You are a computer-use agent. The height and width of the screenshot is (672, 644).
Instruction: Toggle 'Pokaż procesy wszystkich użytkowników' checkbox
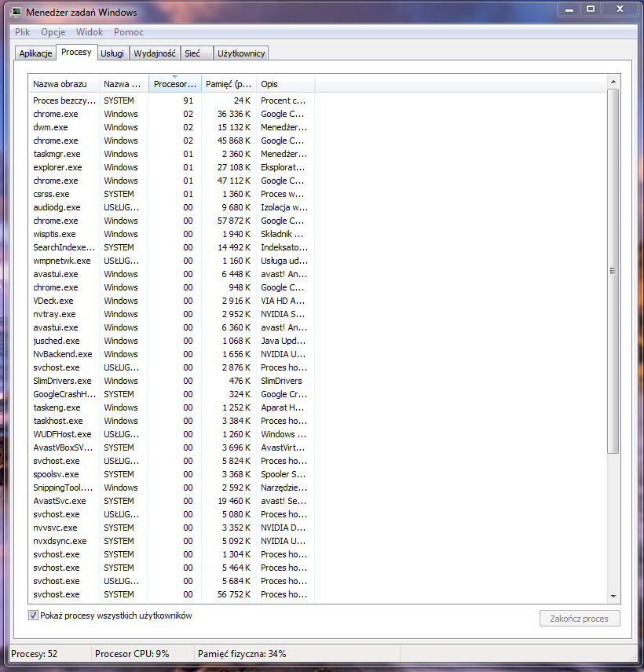point(34,615)
